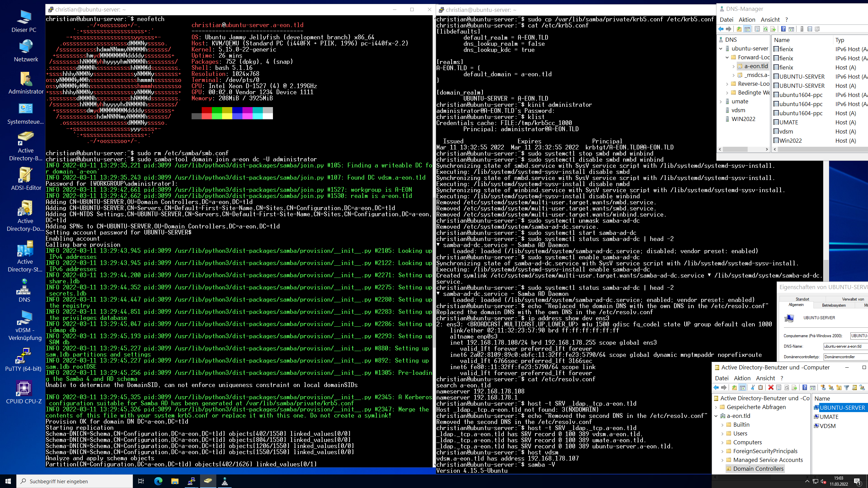Screen dimensions: 868x488
Task: Open Microsoft Edge from taskbar
Action: (158, 481)
